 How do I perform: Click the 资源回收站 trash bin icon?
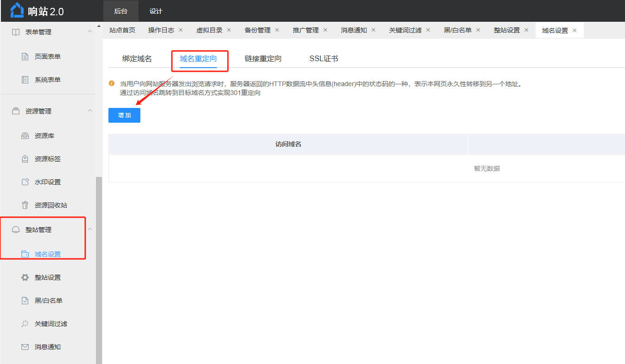point(25,205)
